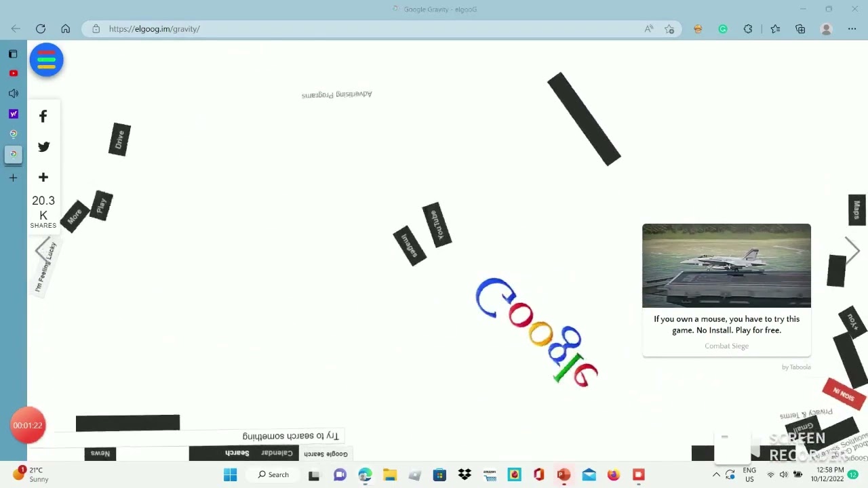868x488 pixels.
Task: Open the Collections panel
Action: pyautogui.click(x=800, y=29)
